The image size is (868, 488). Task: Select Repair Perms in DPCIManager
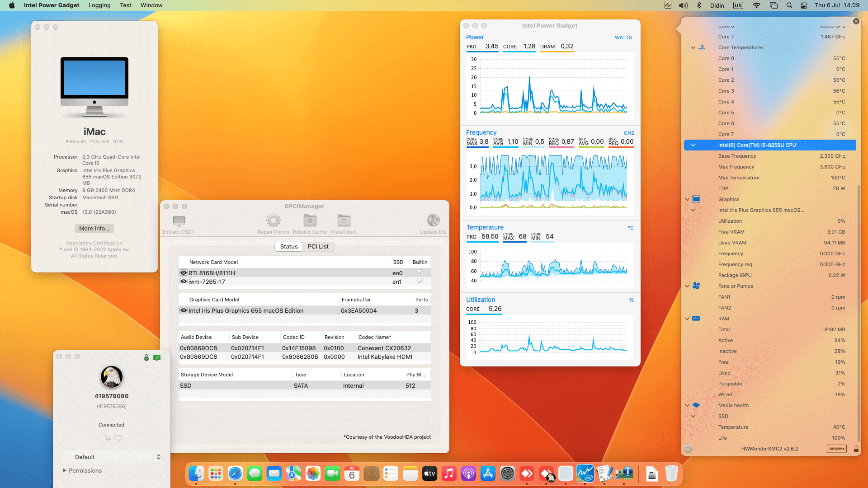coord(273,222)
